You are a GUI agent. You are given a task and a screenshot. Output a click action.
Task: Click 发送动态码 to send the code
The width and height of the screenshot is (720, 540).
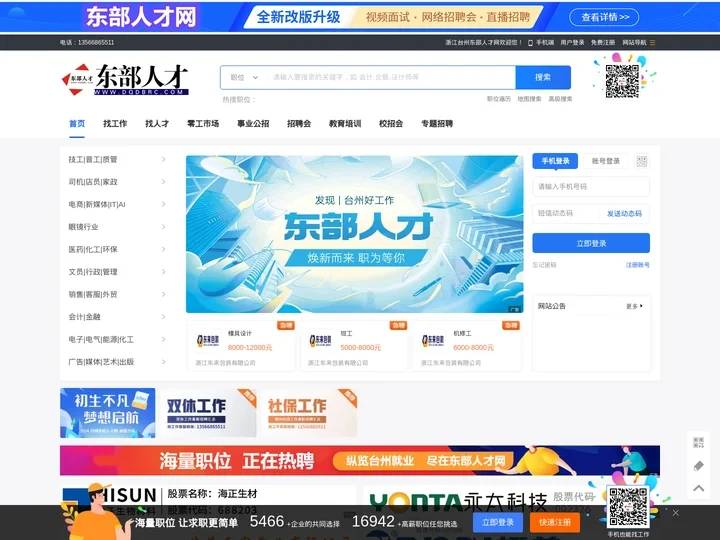pyautogui.click(x=624, y=214)
